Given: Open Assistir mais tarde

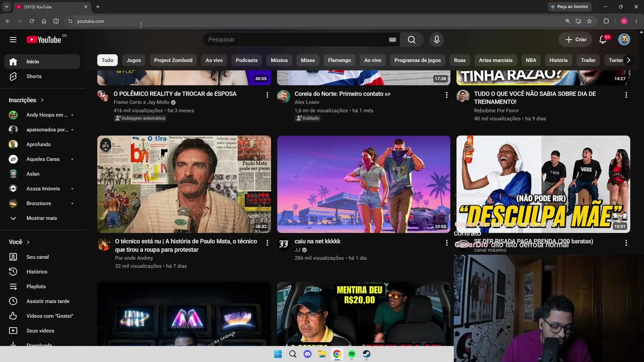Looking at the screenshot, I should tap(42, 301).
